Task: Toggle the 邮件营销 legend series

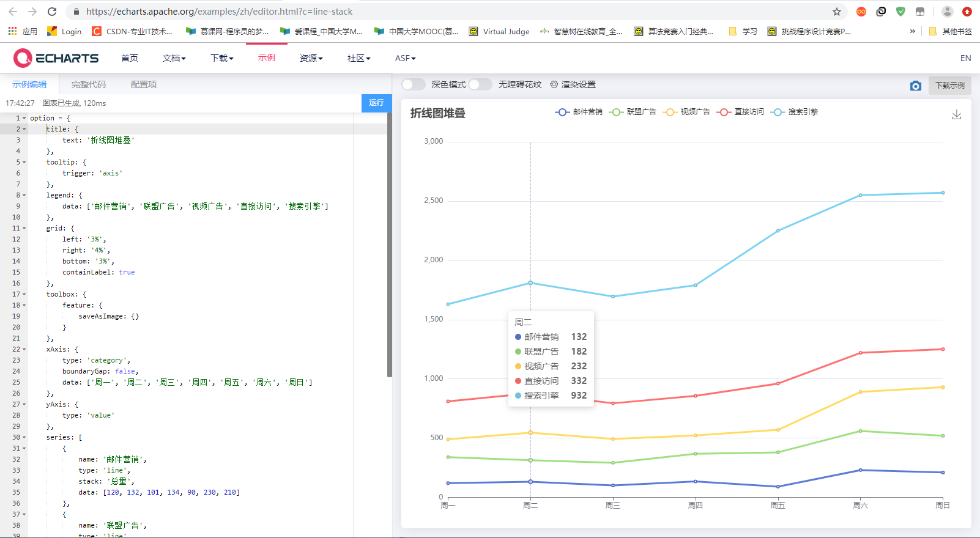Action: (x=579, y=112)
